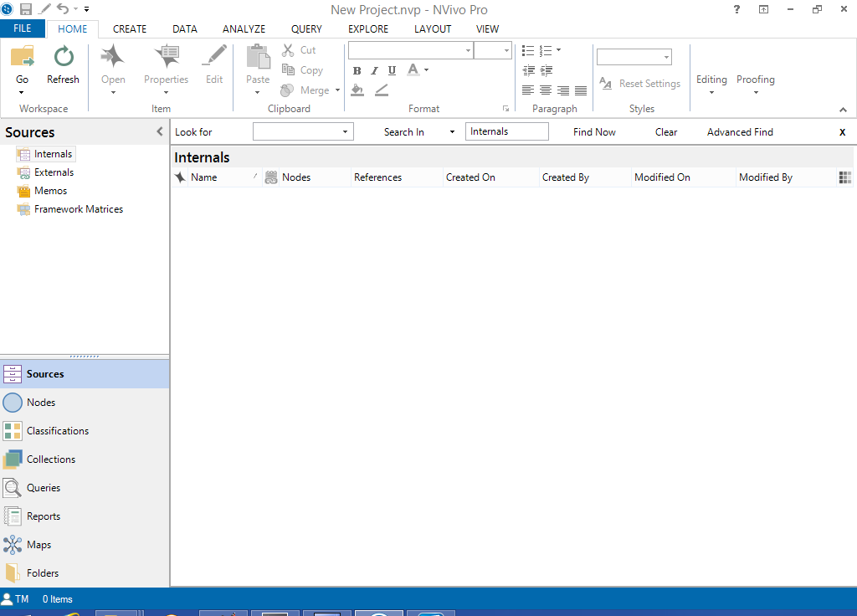
Task: Expand the Look for dropdown
Action: [345, 132]
